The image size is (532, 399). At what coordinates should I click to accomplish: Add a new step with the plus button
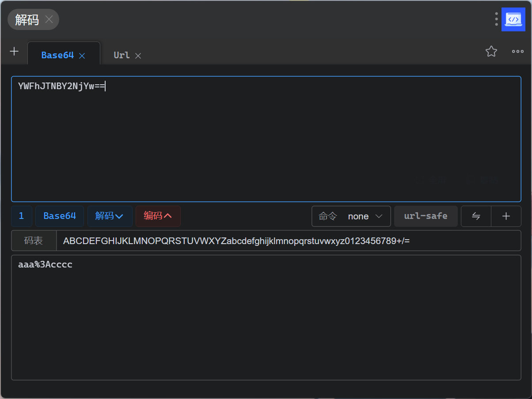[506, 216]
